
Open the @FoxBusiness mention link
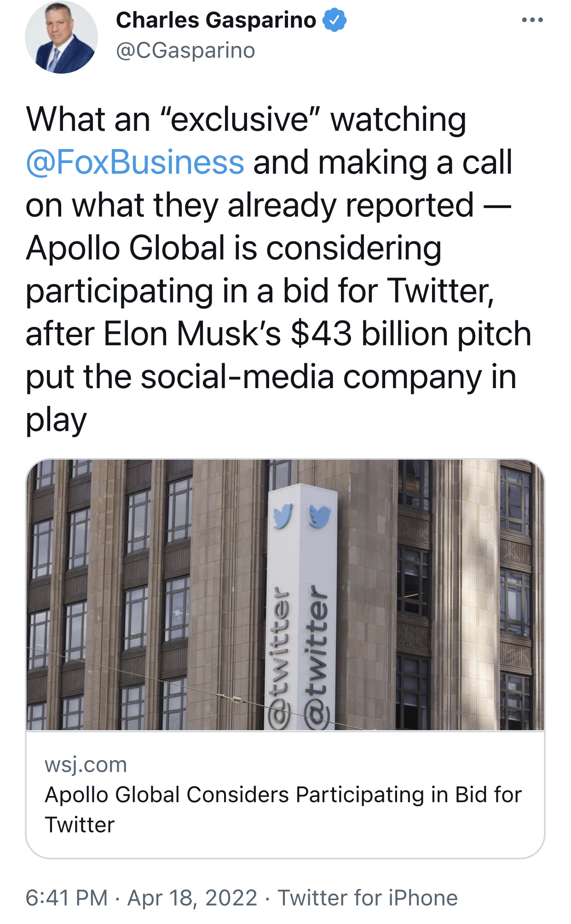(135, 163)
